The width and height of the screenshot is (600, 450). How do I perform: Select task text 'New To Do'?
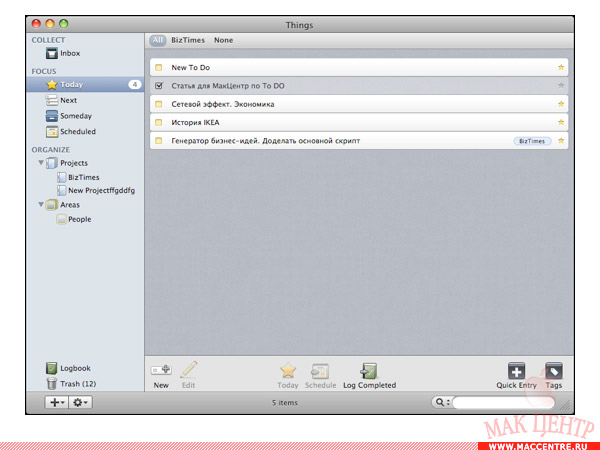tap(191, 68)
